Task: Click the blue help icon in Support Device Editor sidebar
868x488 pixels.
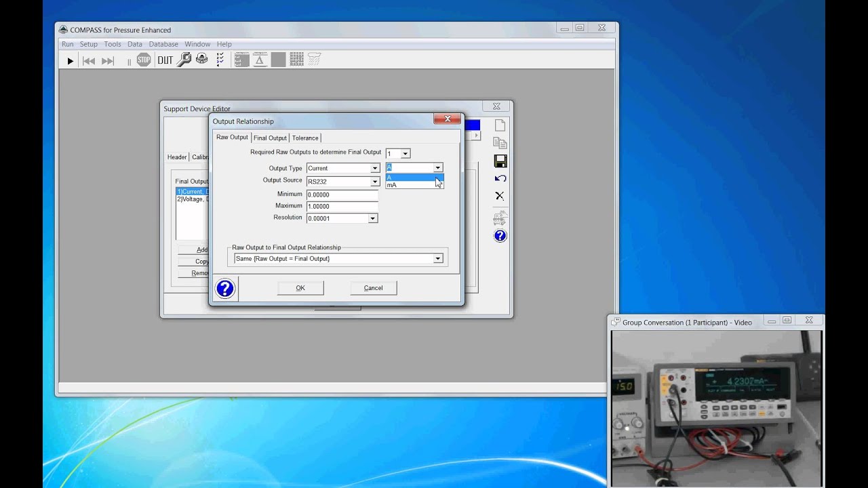Action: [500, 236]
